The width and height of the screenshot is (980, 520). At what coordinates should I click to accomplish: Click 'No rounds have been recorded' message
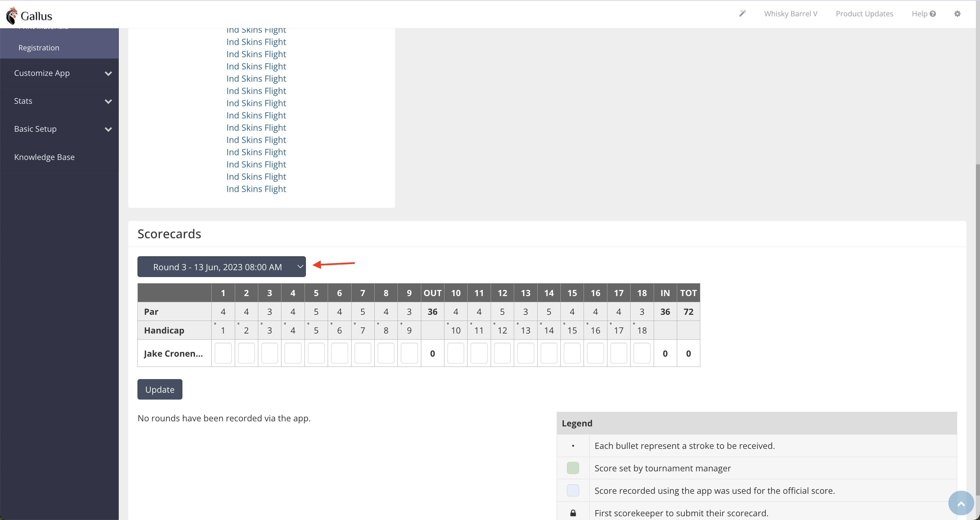(224, 418)
